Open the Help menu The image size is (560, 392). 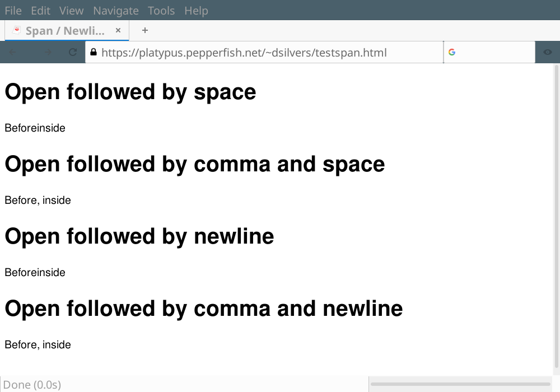click(196, 11)
